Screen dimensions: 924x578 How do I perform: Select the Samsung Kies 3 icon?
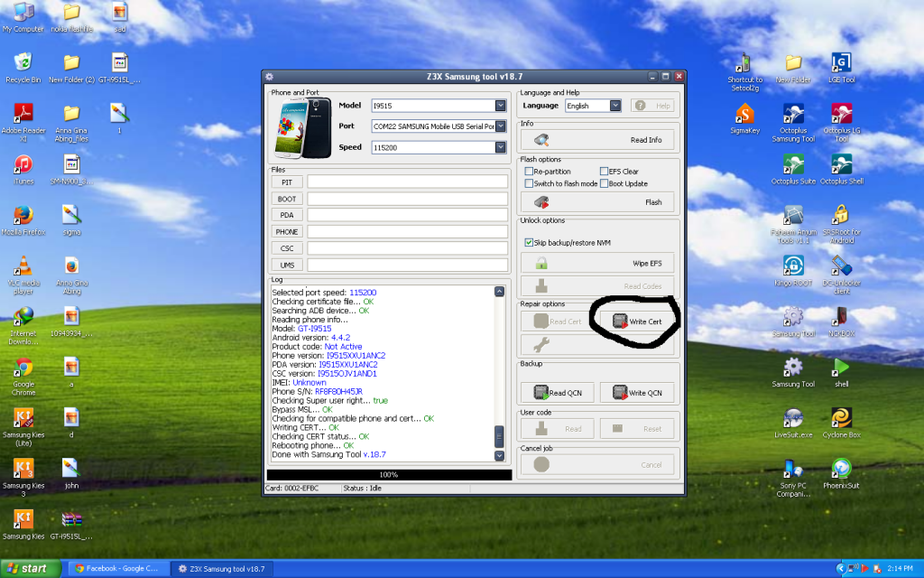pyautogui.click(x=23, y=478)
